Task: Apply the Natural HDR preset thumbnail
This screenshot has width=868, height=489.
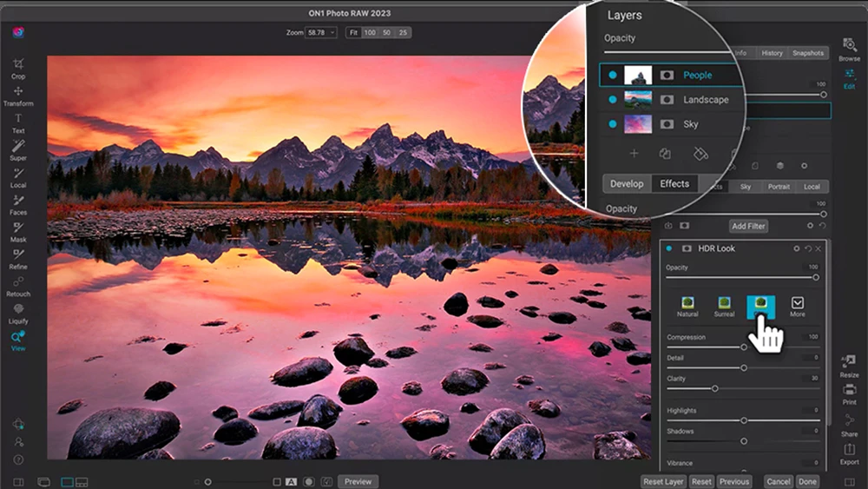Action: [x=687, y=307]
